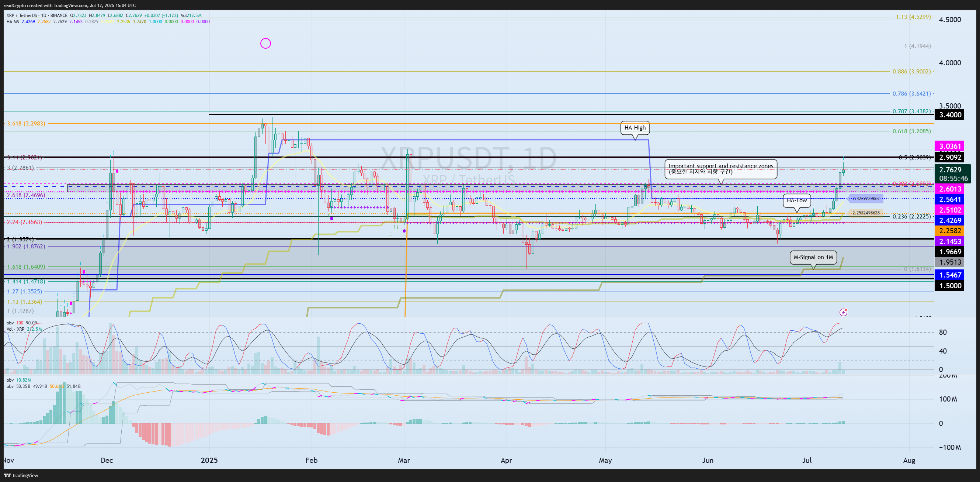Click the 'obv 100 90.09' indicator legend
The image size is (980, 482).
point(22,323)
